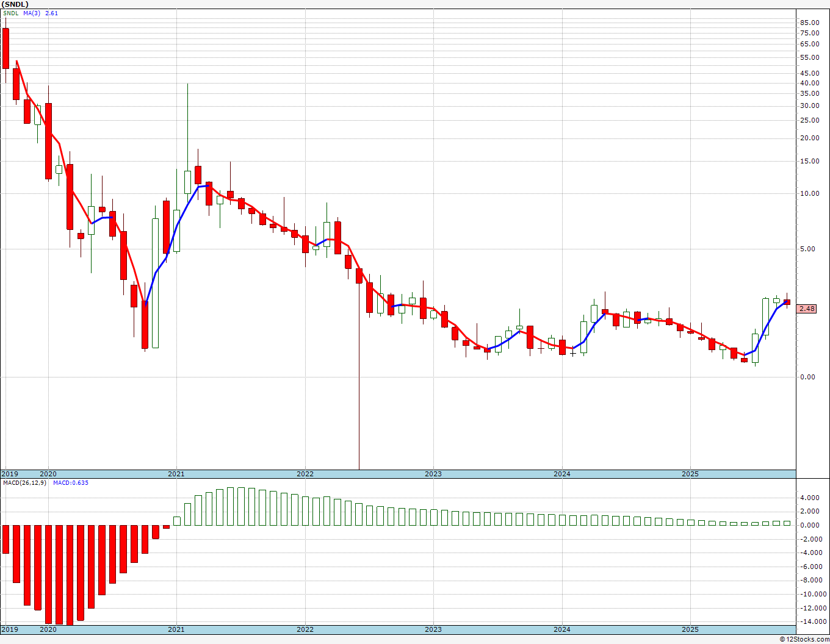Click the 75.00 price axis label
Viewport: 830px width, 644px height.
point(810,33)
